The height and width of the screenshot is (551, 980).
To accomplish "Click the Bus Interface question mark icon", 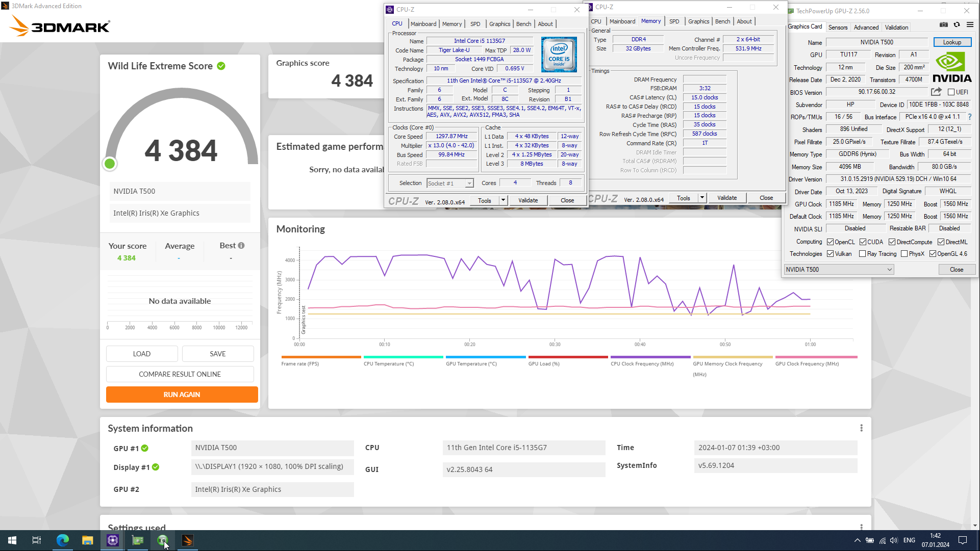I will click(x=970, y=117).
